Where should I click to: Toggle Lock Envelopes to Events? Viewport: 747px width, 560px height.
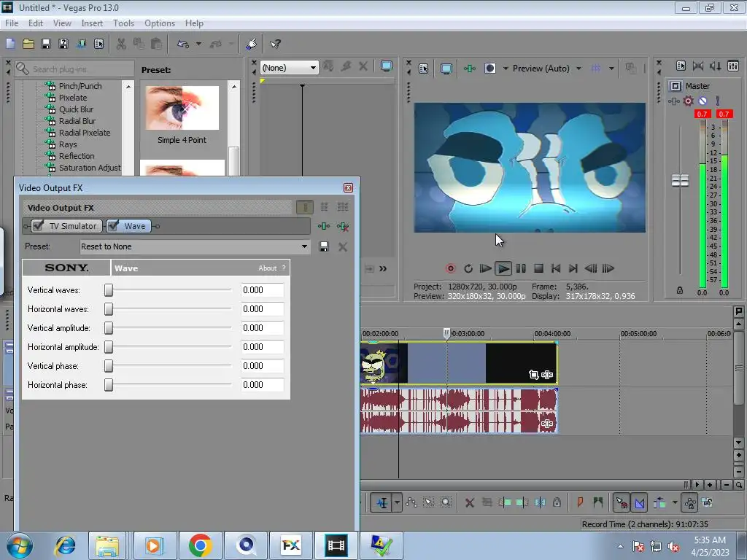click(689, 502)
